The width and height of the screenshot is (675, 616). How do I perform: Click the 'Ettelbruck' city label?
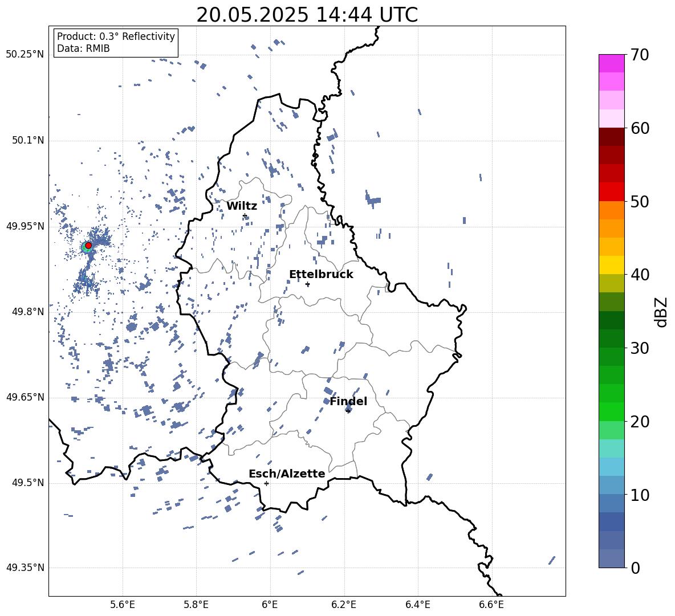coord(321,275)
